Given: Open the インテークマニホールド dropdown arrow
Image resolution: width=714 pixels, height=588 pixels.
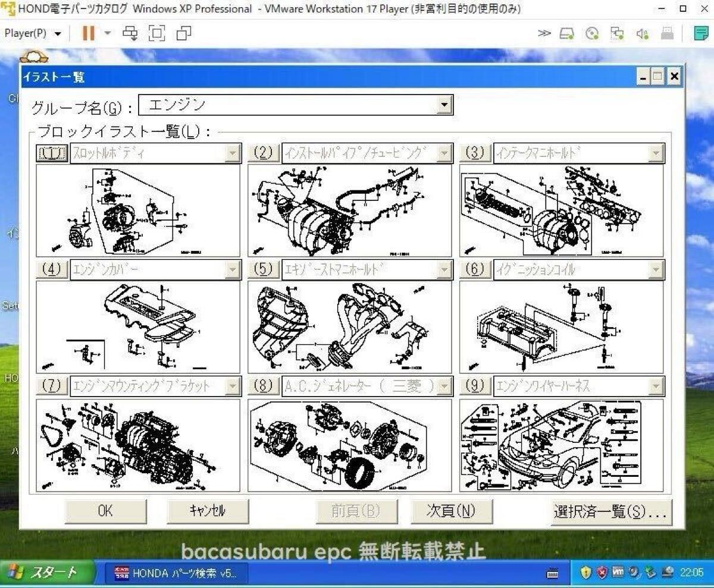Looking at the screenshot, I should click(x=656, y=154).
